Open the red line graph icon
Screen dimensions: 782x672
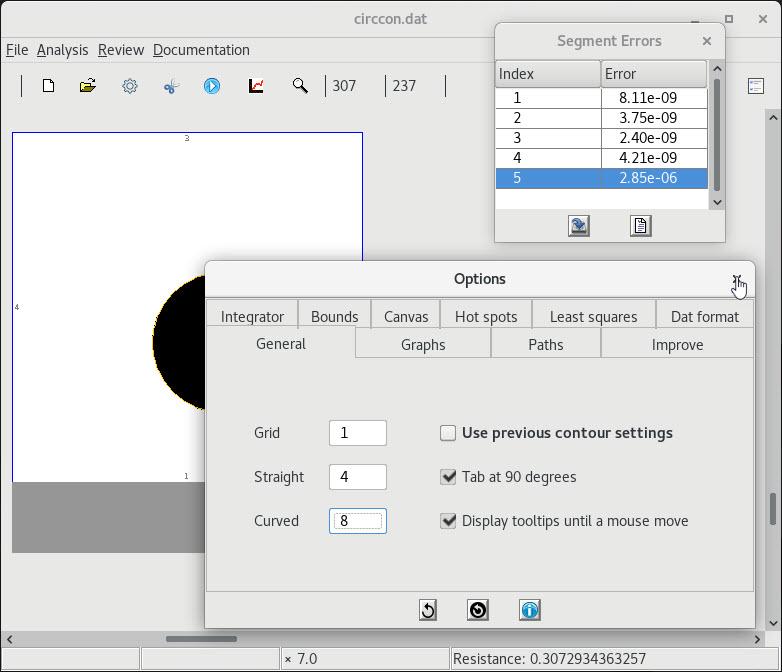[x=256, y=86]
